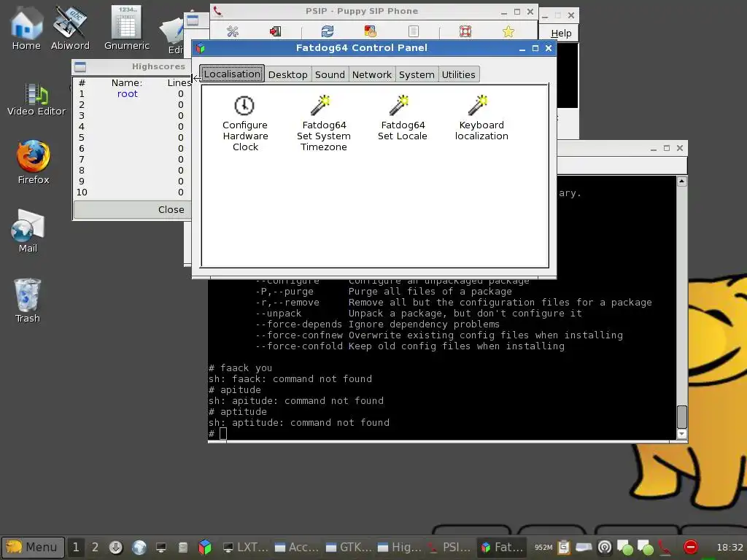747x560 pixels.
Task: Click the download arrow icon in taskbar
Action: point(116,547)
